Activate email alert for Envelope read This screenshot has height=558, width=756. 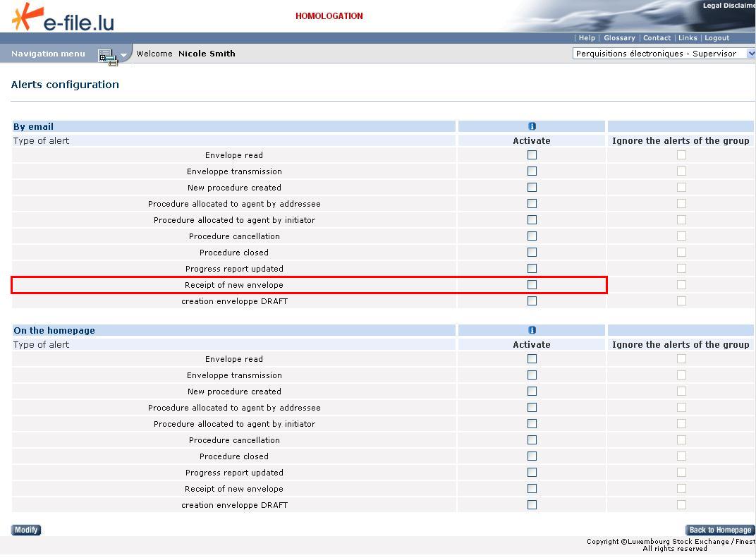pyautogui.click(x=532, y=154)
